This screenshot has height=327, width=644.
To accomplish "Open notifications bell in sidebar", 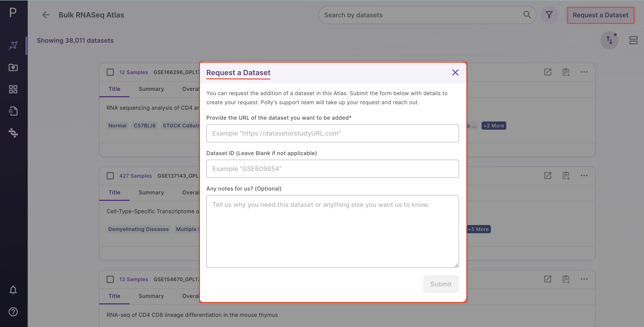I will click(13, 290).
